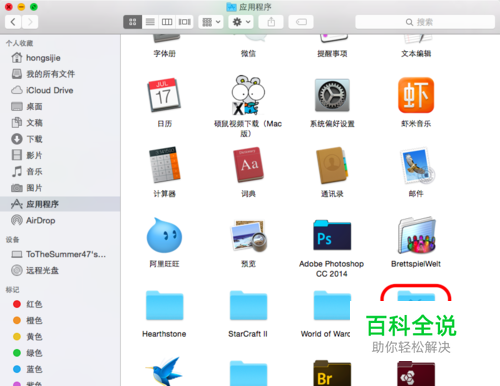Open the 阿里旺旺 app
The width and height of the screenshot is (500, 386).
(164, 235)
